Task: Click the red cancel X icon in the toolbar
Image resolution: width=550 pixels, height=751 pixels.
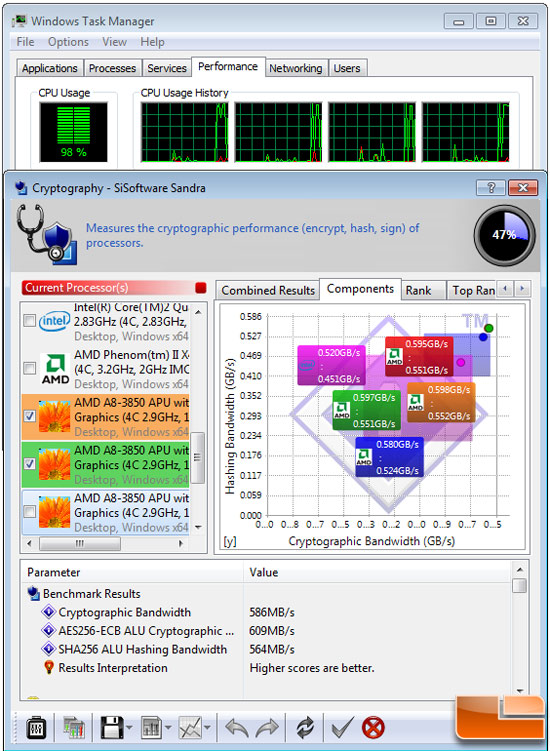Action: coord(374,728)
